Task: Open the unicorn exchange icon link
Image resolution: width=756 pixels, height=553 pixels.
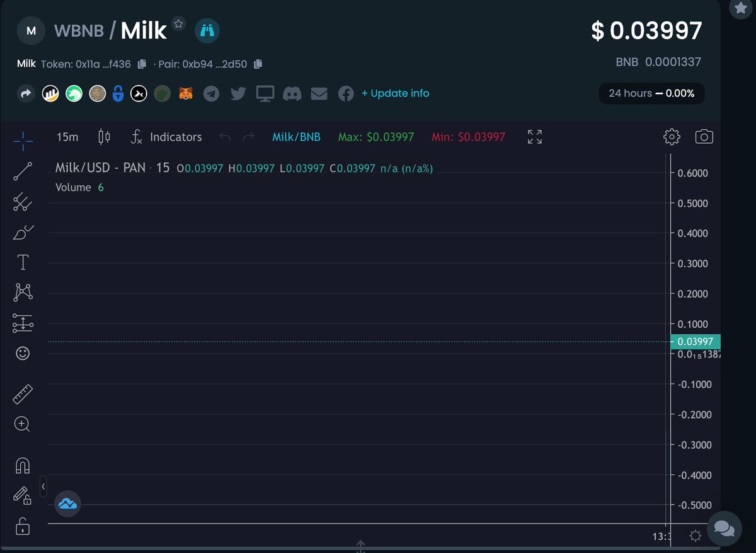Action: 74,94
